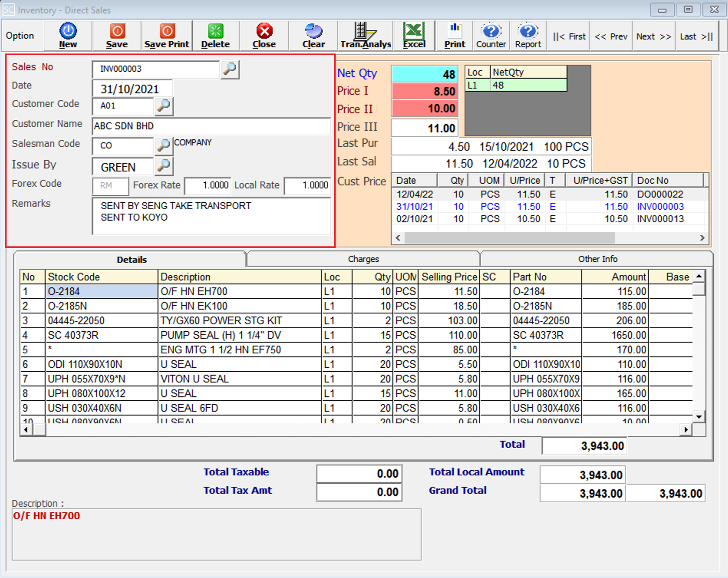Open Tran.Analys from the toolbar
728x578 pixels.
[366, 36]
